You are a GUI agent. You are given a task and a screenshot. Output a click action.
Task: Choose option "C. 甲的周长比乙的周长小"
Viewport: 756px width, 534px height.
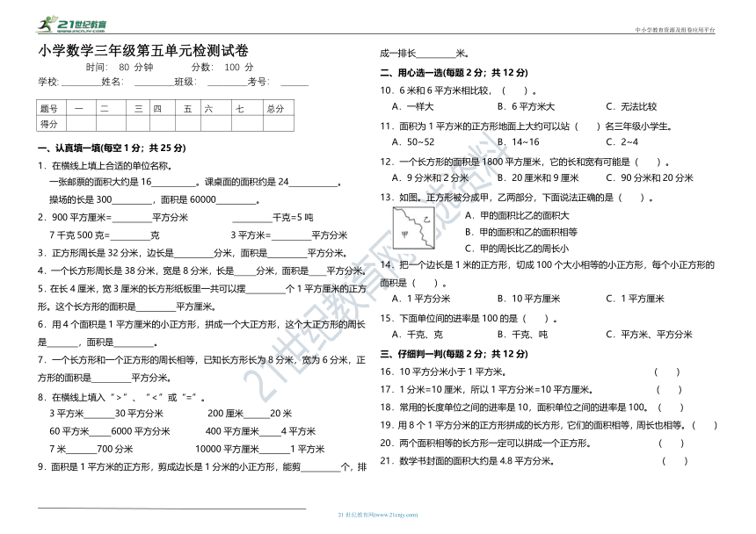pyautogui.click(x=517, y=249)
